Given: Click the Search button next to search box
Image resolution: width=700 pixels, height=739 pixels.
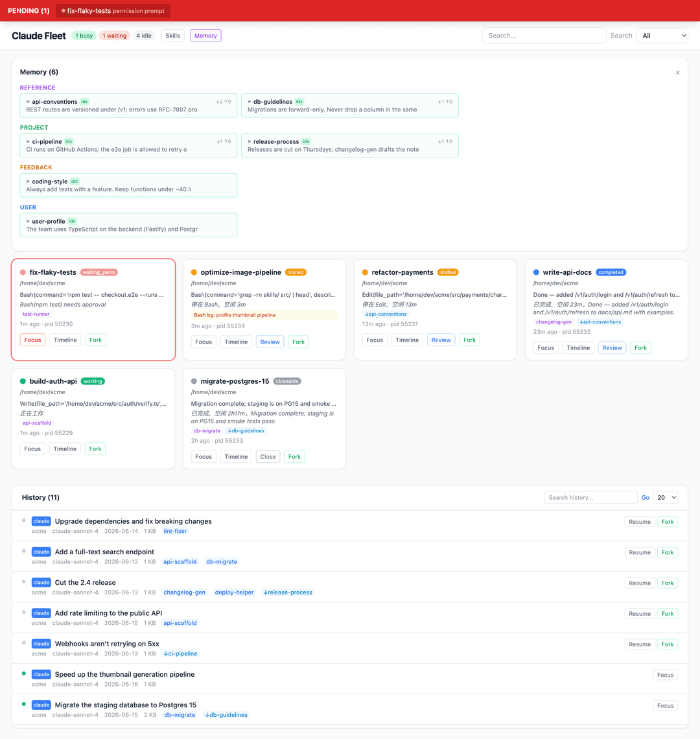Looking at the screenshot, I should [x=622, y=36].
